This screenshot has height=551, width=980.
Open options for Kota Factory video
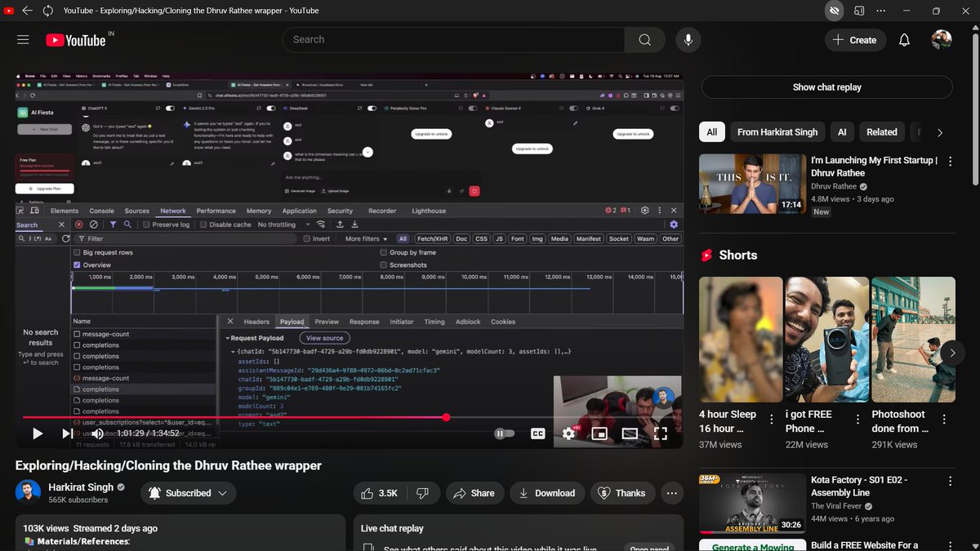point(950,482)
